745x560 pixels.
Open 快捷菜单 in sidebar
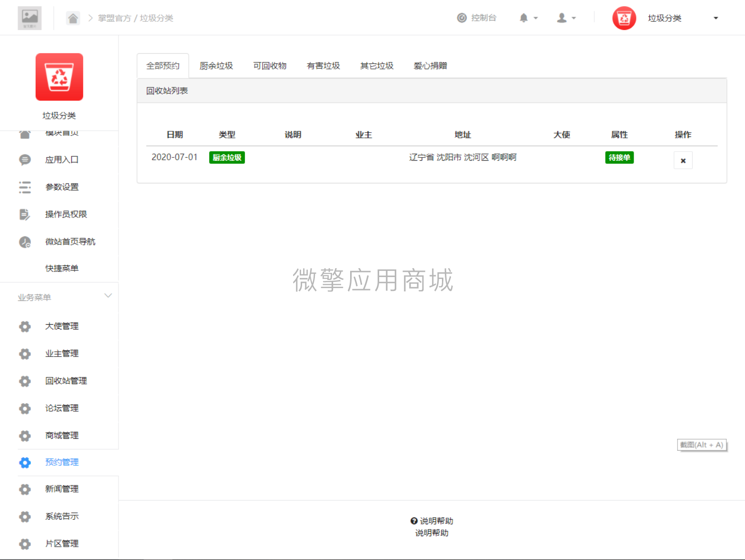[x=62, y=269]
